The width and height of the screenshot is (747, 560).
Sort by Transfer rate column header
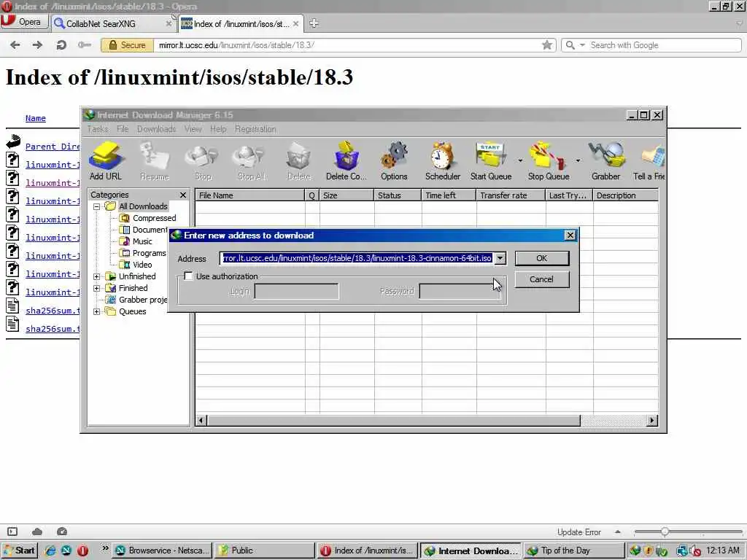point(511,195)
